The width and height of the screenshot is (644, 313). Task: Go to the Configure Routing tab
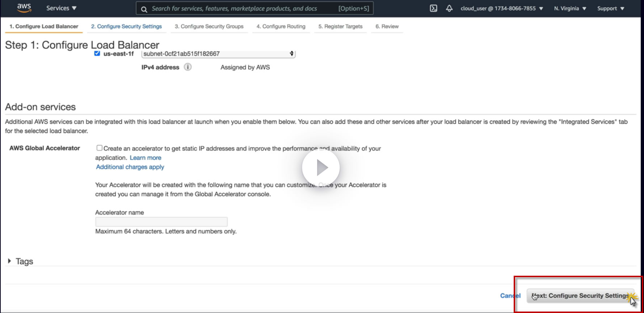pos(281,26)
